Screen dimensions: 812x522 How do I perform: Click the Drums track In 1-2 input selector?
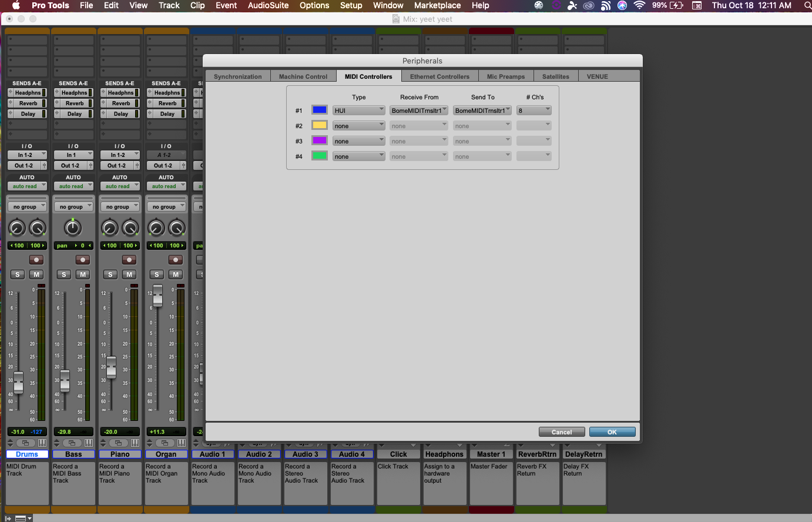coord(27,155)
